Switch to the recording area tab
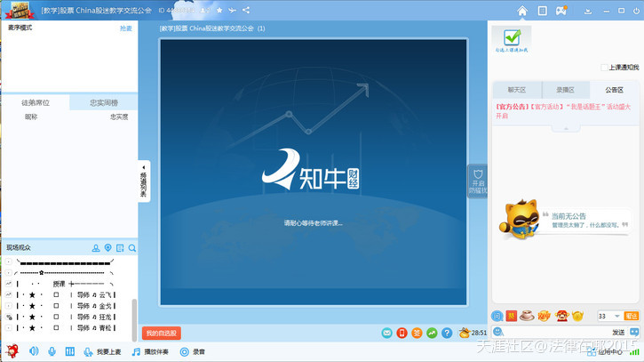This screenshot has height=362, width=644. point(565,90)
